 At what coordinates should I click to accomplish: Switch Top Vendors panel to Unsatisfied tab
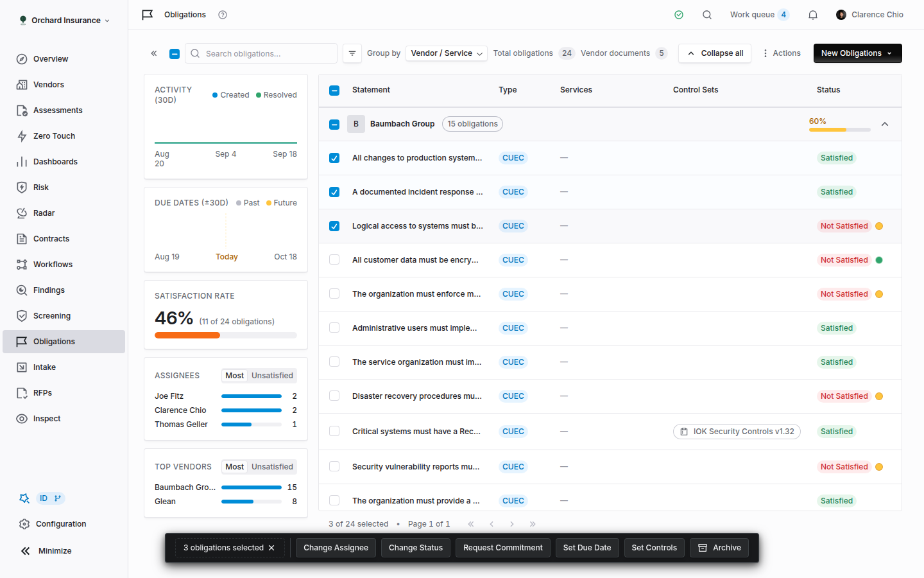coord(272,467)
